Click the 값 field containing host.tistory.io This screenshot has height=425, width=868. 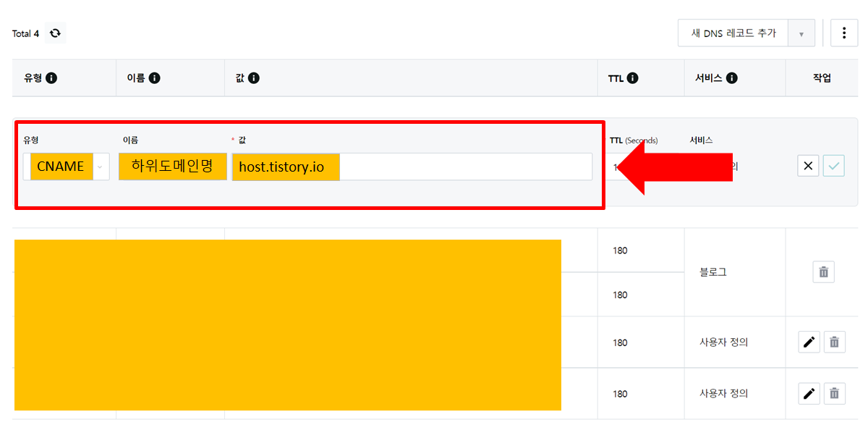[412, 167]
